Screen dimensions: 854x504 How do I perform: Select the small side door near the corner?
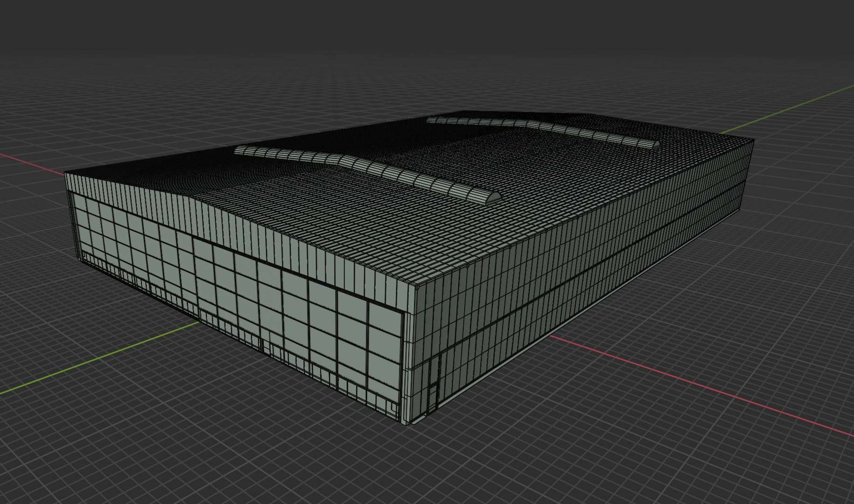[433, 385]
